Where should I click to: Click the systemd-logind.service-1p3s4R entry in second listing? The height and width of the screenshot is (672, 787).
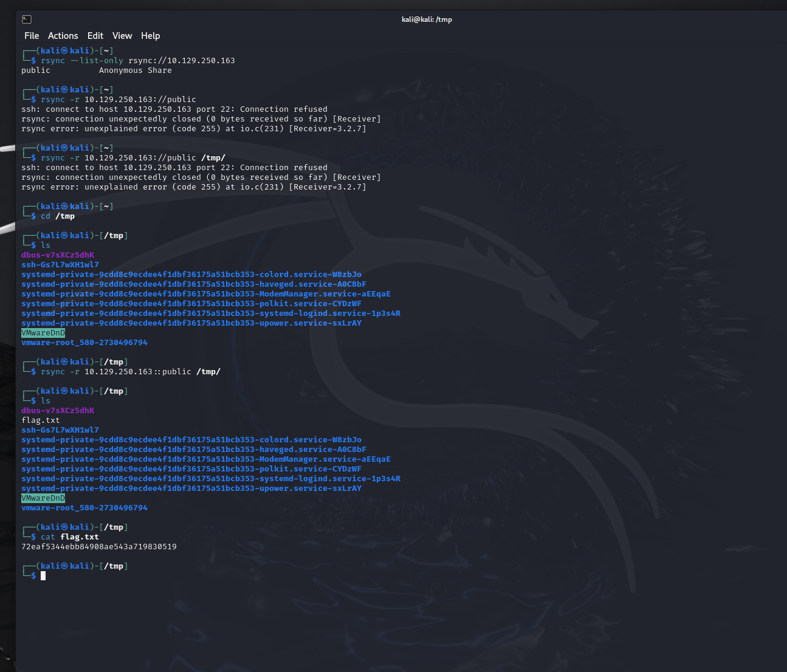pos(211,479)
